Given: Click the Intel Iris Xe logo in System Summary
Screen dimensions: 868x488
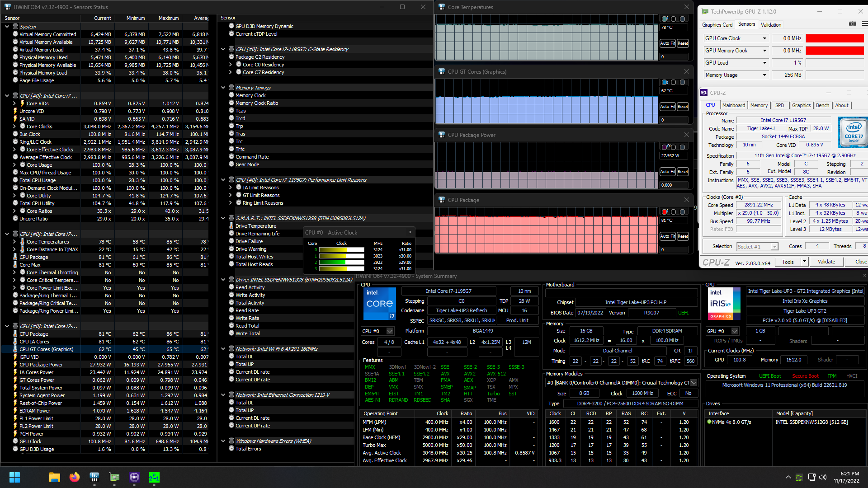Looking at the screenshot, I should pos(724,304).
